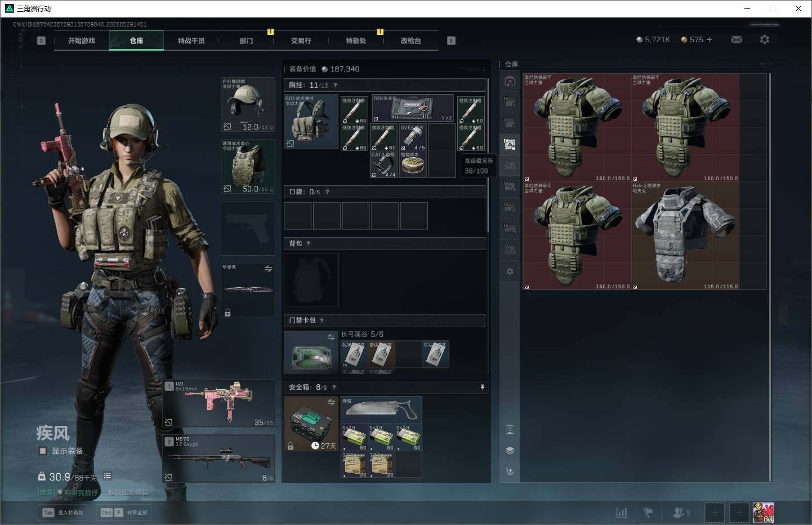Select the UZI weapon slot

coord(219,403)
